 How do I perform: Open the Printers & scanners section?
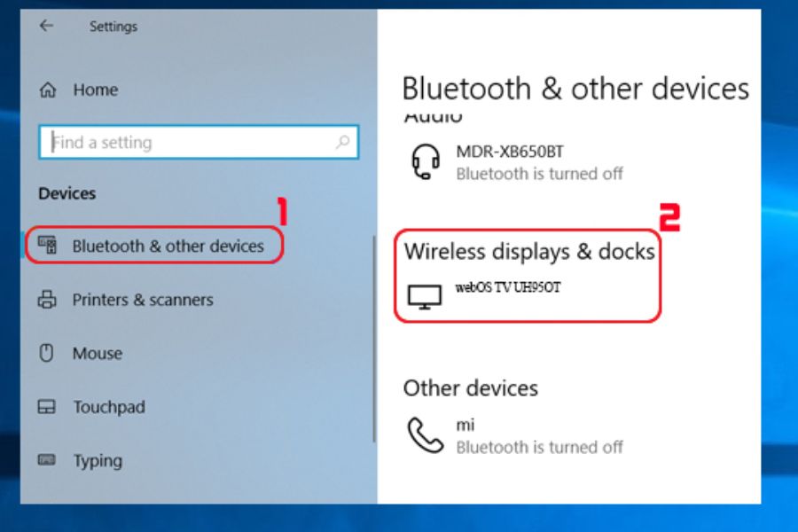[143, 300]
